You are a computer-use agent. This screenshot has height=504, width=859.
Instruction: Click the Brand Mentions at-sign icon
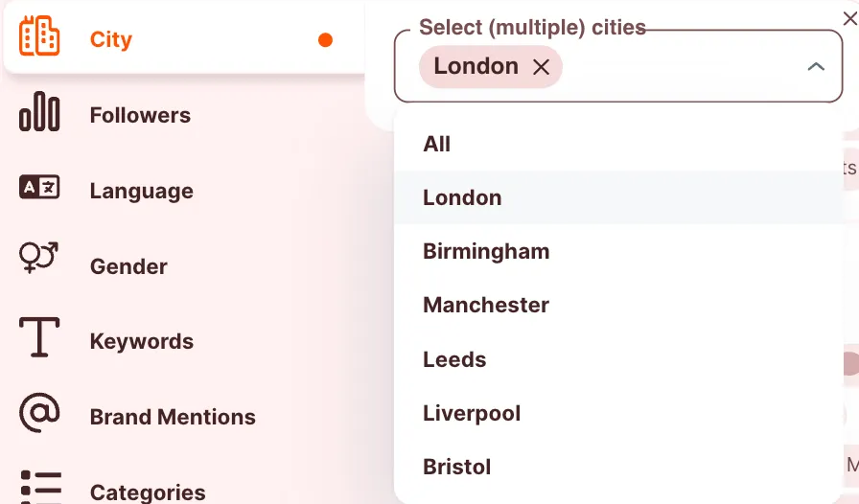(x=39, y=413)
